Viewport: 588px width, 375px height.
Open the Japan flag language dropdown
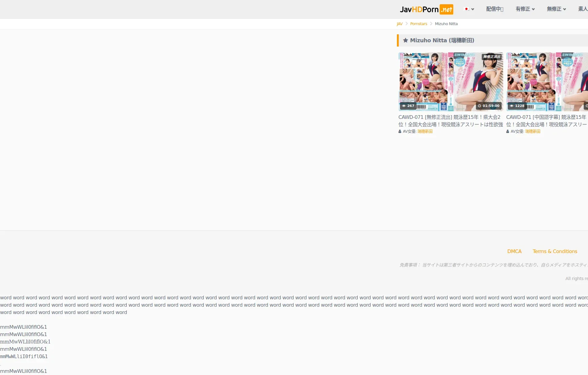click(x=469, y=9)
